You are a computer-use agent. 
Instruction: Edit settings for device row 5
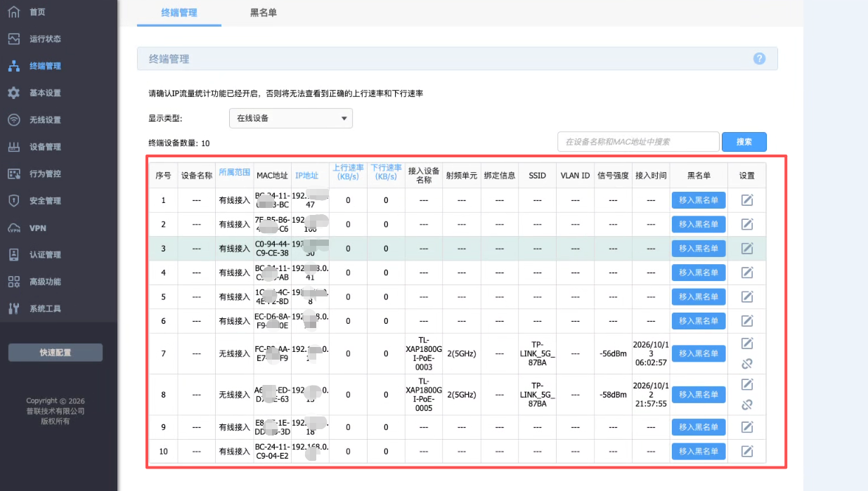tap(747, 296)
